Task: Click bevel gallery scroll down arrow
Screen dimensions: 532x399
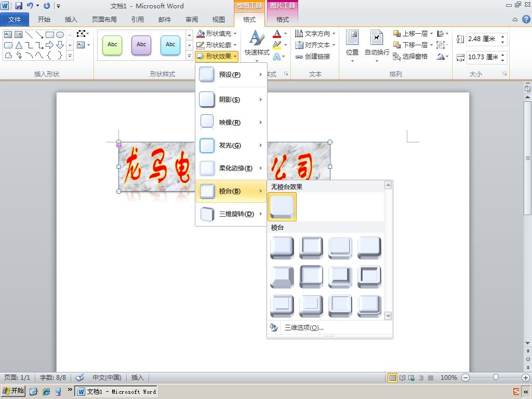Action: click(388, 315)
